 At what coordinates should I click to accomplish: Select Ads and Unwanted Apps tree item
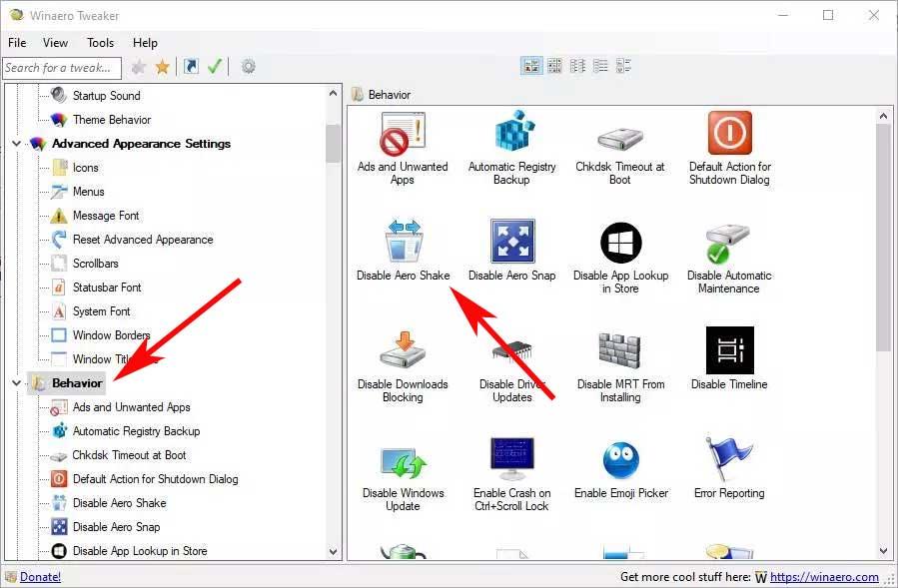(x=131, y=407)
